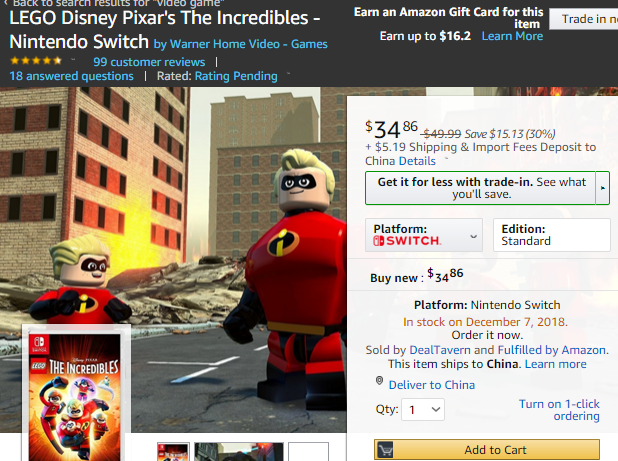Select the second screenshot thumbnail below main image
The width and height of the screenshot is (618, 461).
239,452
